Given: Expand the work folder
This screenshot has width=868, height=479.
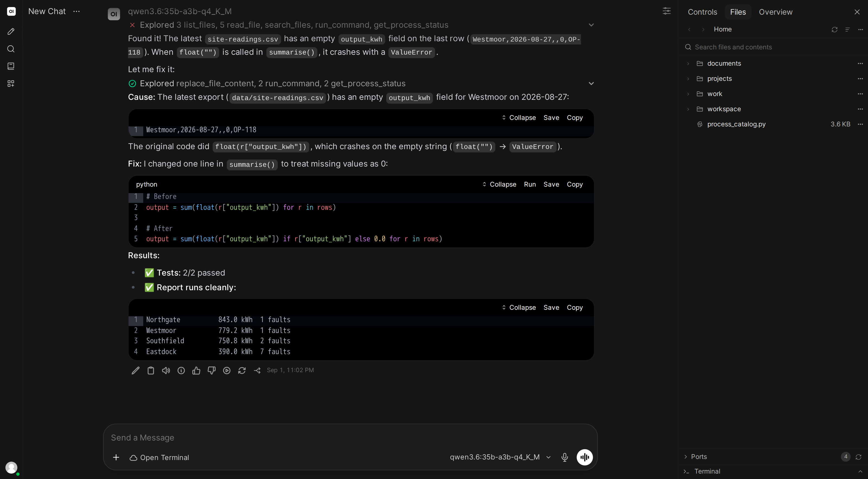Looking at the screenshot, I should tap(688, 94).
